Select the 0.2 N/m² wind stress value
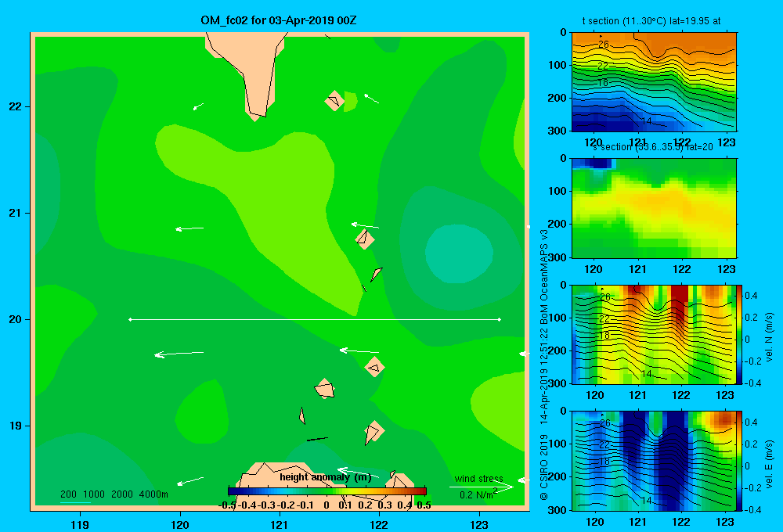 coord(478,494)
